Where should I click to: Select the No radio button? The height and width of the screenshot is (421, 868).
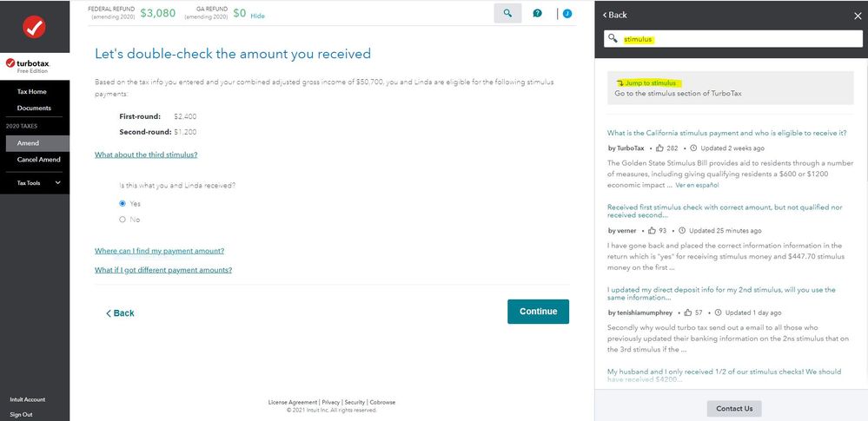point(123,220)
